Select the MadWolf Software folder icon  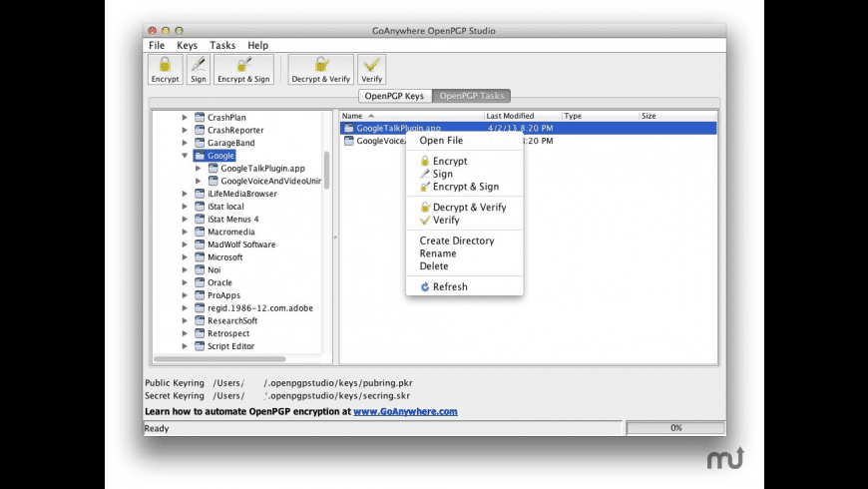(200, 244)
